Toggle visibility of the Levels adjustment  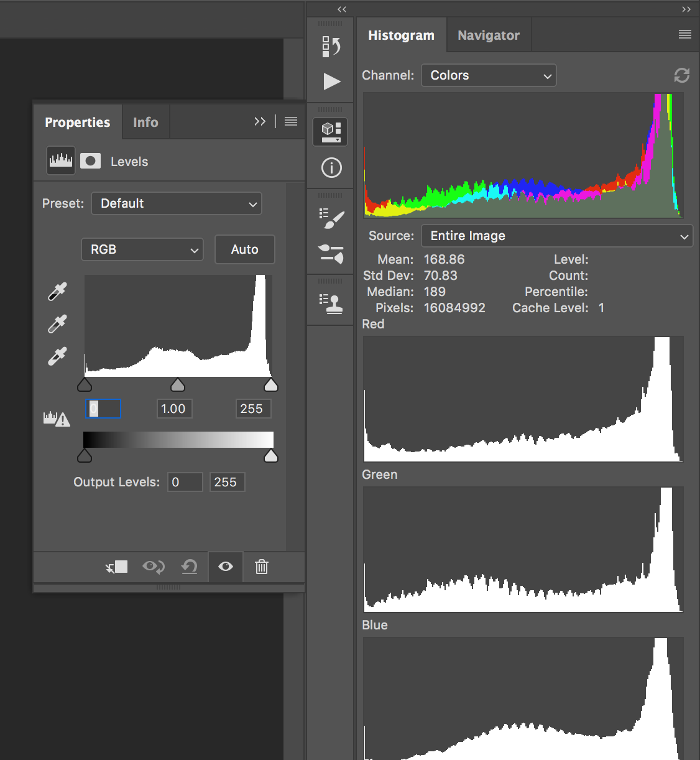(225, 567)
